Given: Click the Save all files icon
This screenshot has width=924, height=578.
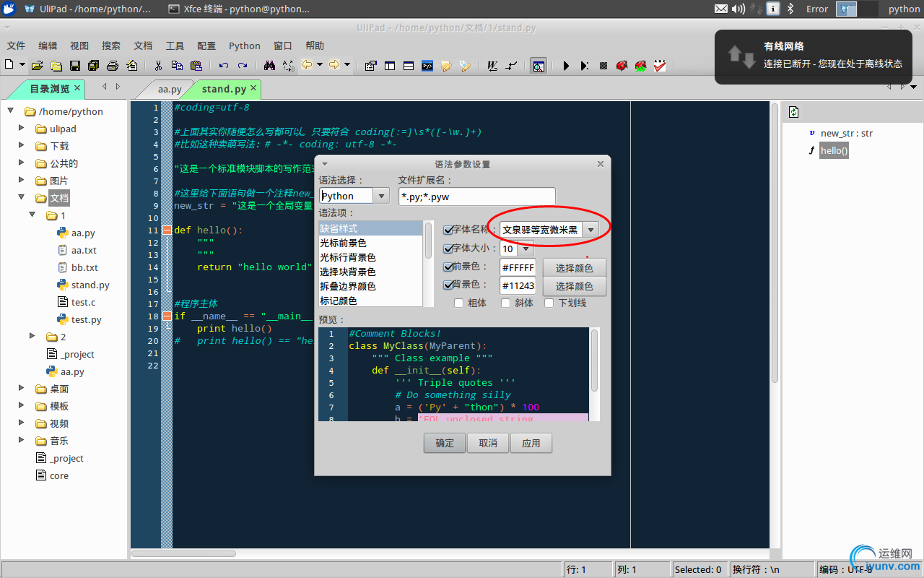Looking at the screenshot, I should pos(93,66).
